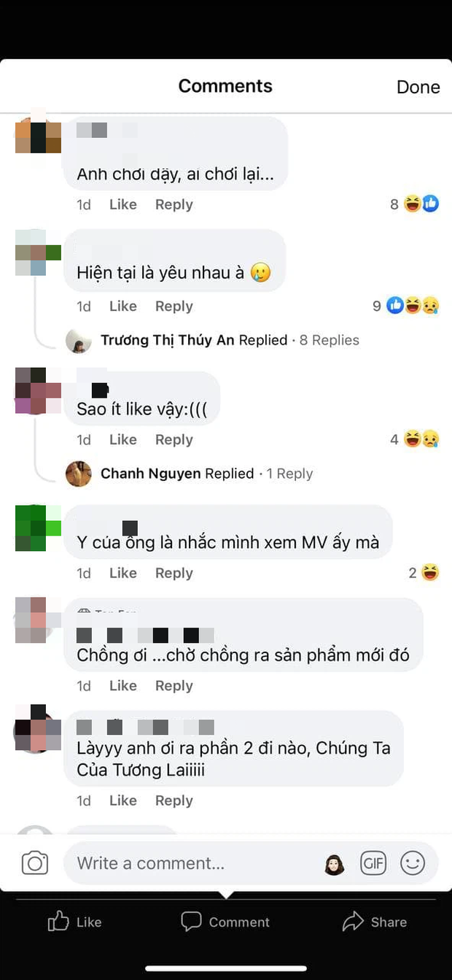Open the GIF picker icon
Image resolution: width=452 pixels, height=980 pixels.
pyautogui.click(x=373, y=863)
